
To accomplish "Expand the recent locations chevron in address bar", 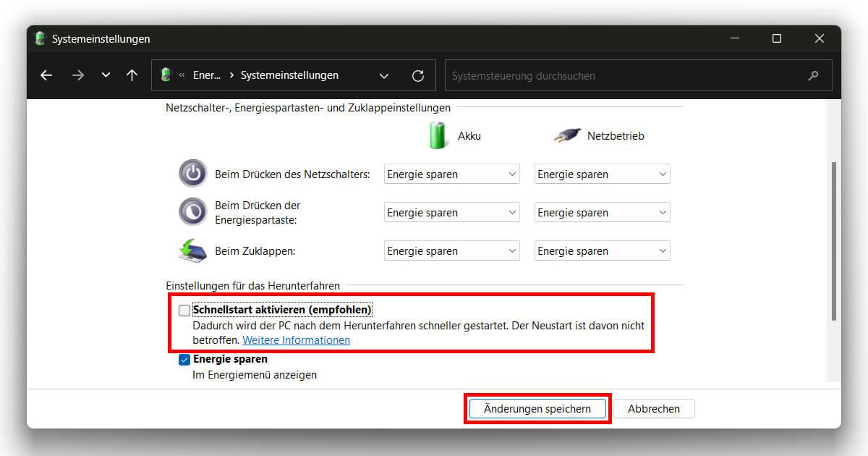I will [x=384, y=75].
